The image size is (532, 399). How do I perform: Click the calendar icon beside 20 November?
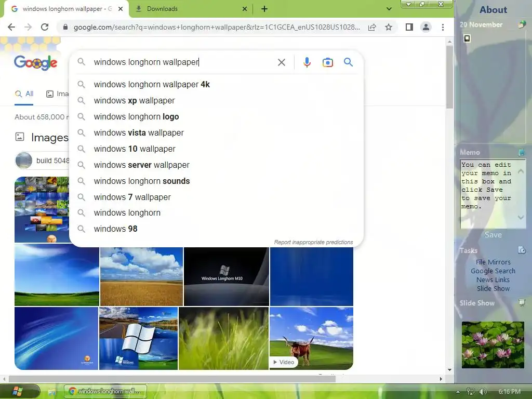(x=522, y=24)
